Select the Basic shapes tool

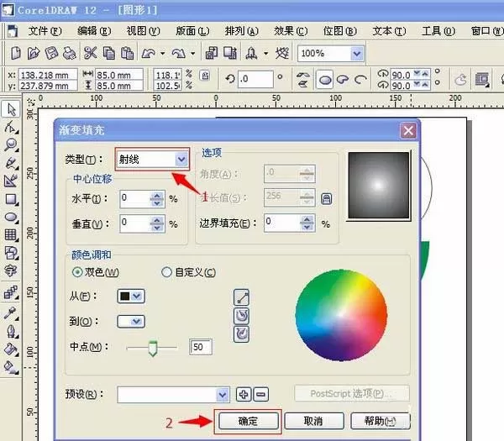tap(11, 253)
